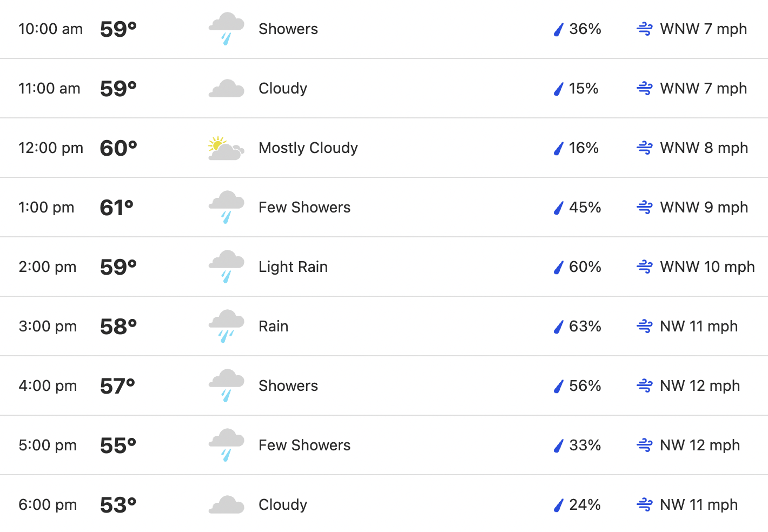
Task: Select the rain cloud icon at 3:00 pm
Action: pos(226,327)
